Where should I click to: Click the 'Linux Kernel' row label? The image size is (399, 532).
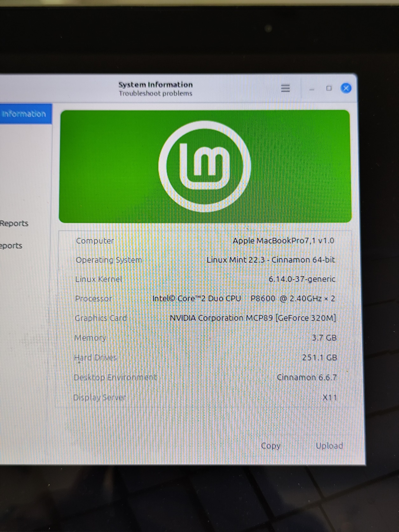coord(99,279)
